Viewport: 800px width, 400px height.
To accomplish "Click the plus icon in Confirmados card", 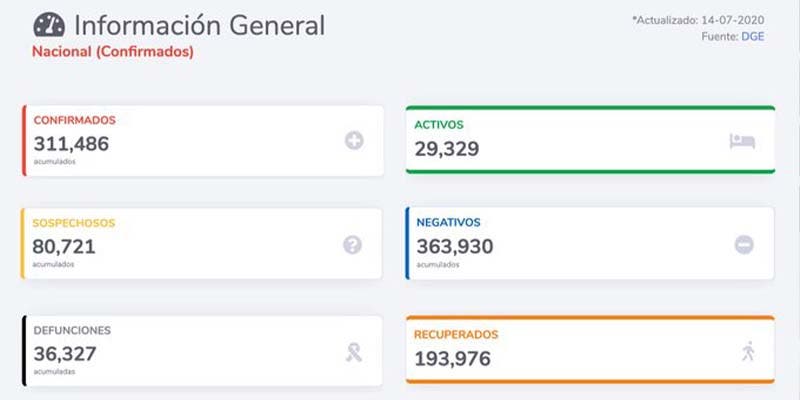I will (354, 141).
